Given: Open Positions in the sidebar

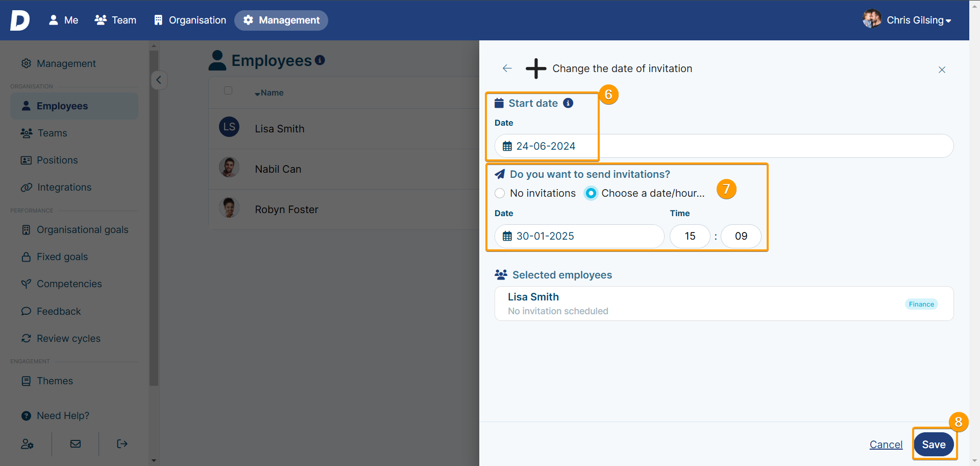Looking at the screenshot, I should (x=57, y=160).
